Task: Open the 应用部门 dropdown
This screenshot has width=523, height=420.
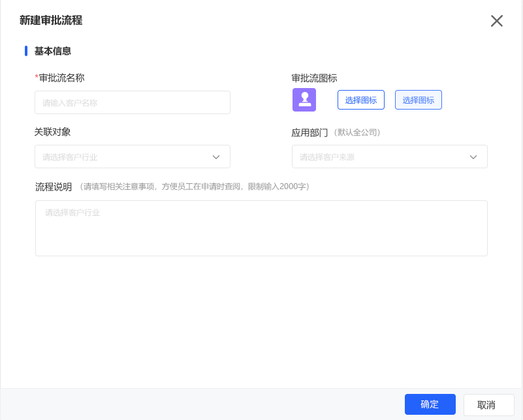Action: point(390,157)
